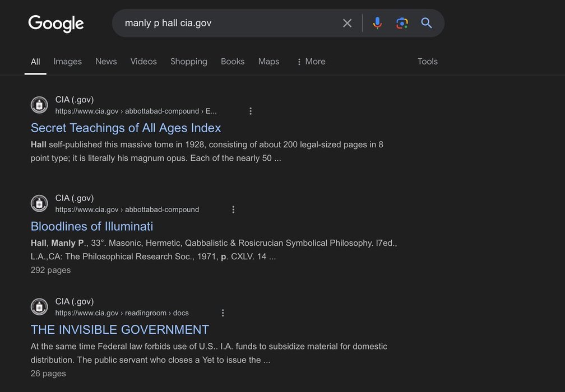Click CIA favicon beside Secret Teachings result

39,105
